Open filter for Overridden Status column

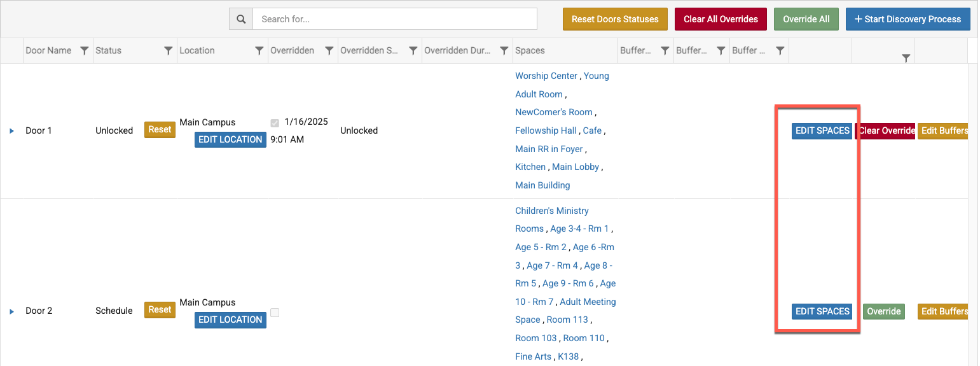point(413,51)
